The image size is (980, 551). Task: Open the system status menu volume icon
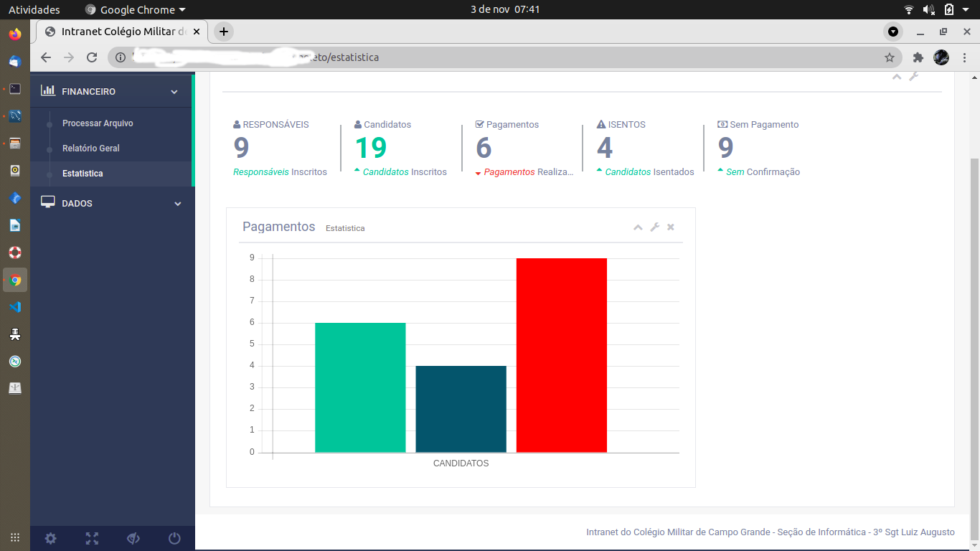click(x=928, y=10)
